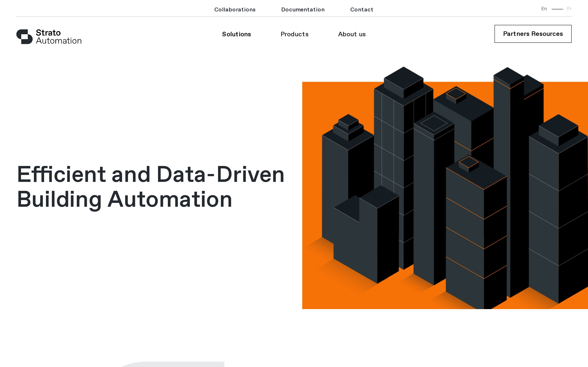
Task: Open the Solutions menu
Action: [236, 34]
